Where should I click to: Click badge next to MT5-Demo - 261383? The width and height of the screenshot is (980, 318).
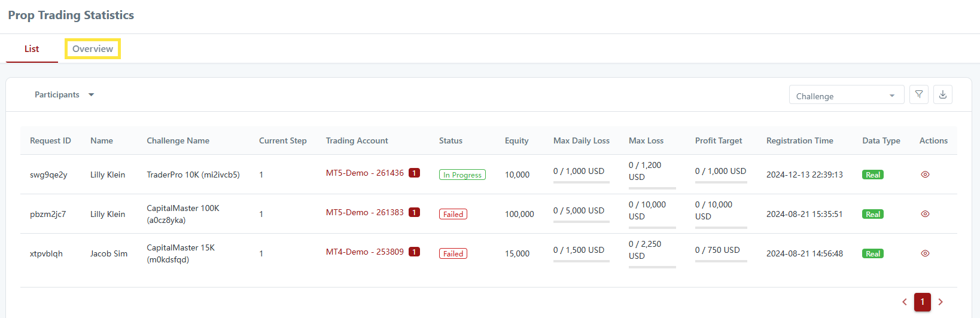pos(414,212)
